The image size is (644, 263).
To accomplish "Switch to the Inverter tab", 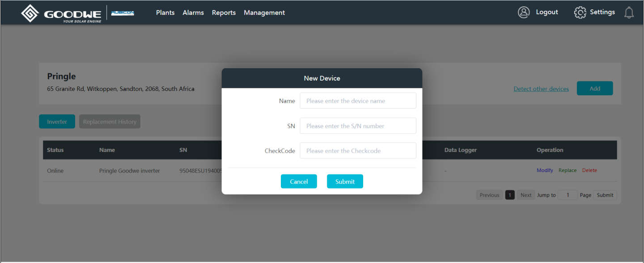I will pyautogui.click(x=57, y=122).
